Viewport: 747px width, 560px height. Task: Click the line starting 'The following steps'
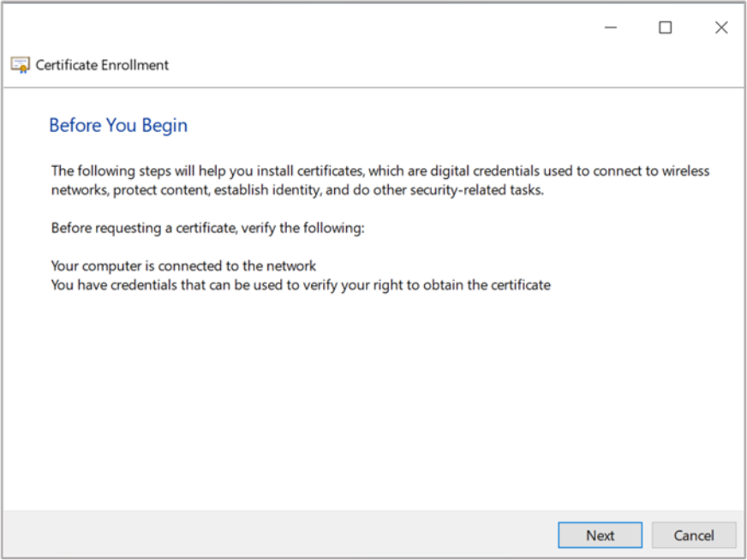click(379, 170)
